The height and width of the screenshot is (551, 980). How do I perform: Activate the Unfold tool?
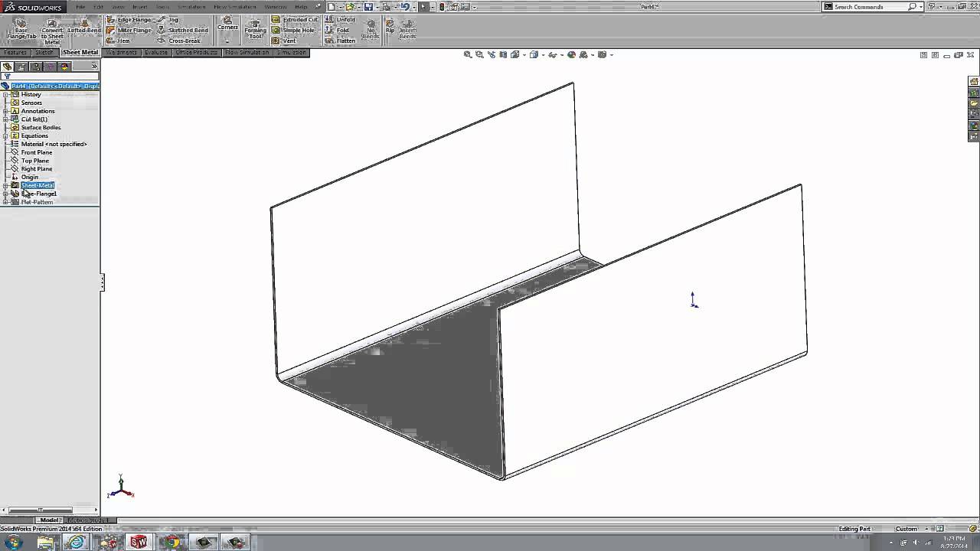click(x=340, y=20)
